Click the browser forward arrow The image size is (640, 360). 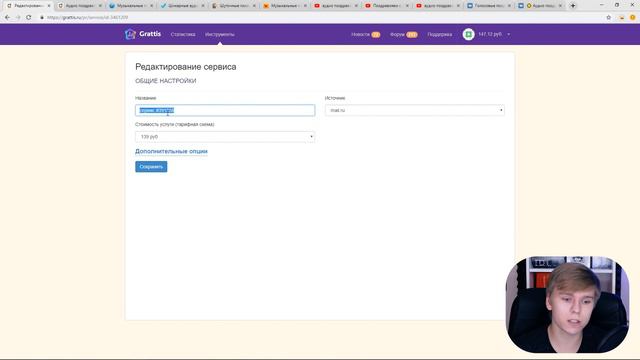click(x=18, y=18)
